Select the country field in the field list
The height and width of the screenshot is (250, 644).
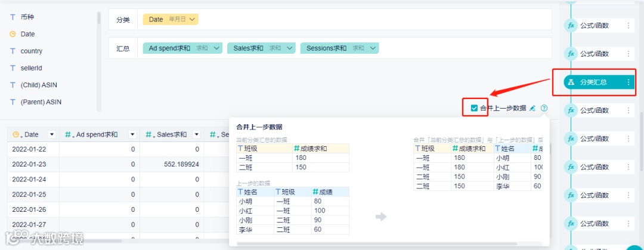pos(31,51)
